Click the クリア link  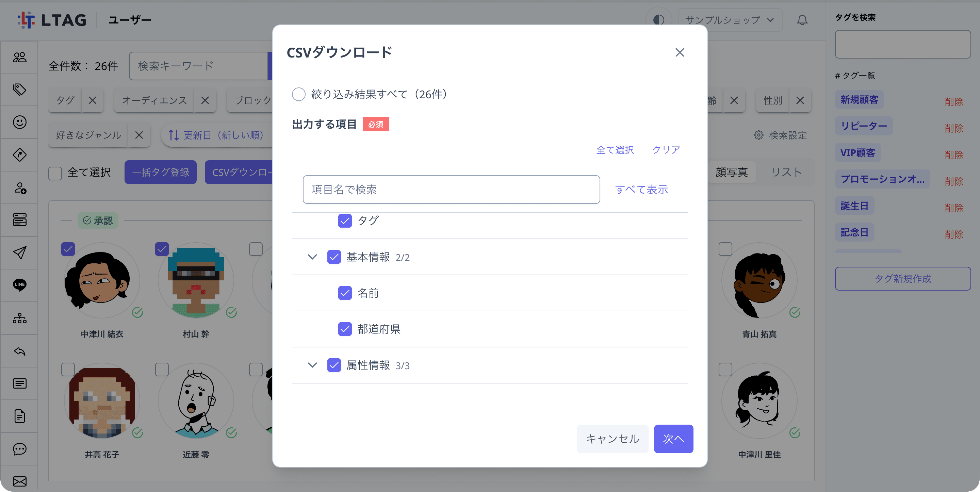pos(666,150)
